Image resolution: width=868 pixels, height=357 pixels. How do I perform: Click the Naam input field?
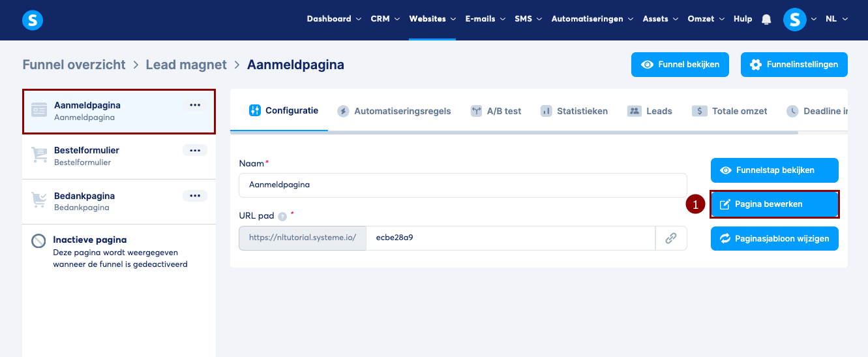tap(463, 185)
